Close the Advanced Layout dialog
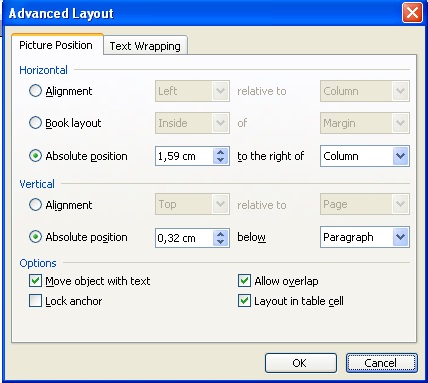This screenshot has width=428, height=383. click(x=412, y=13)
